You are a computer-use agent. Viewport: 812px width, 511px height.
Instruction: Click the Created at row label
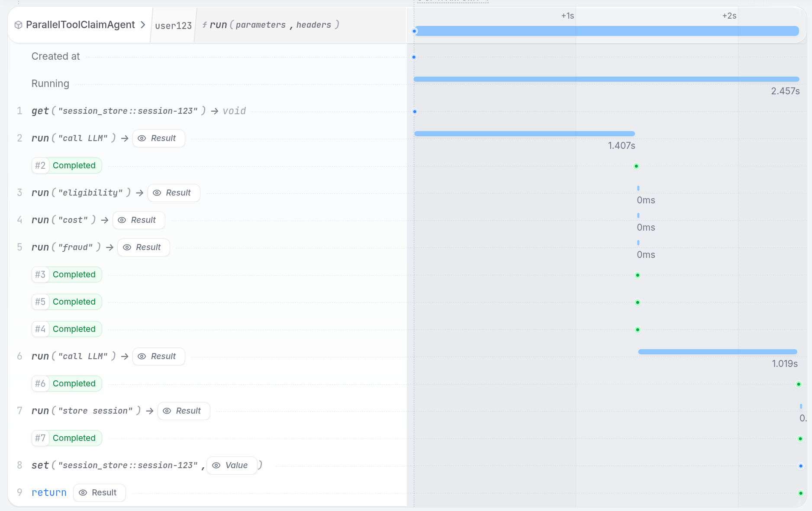(x=55, y=57)
